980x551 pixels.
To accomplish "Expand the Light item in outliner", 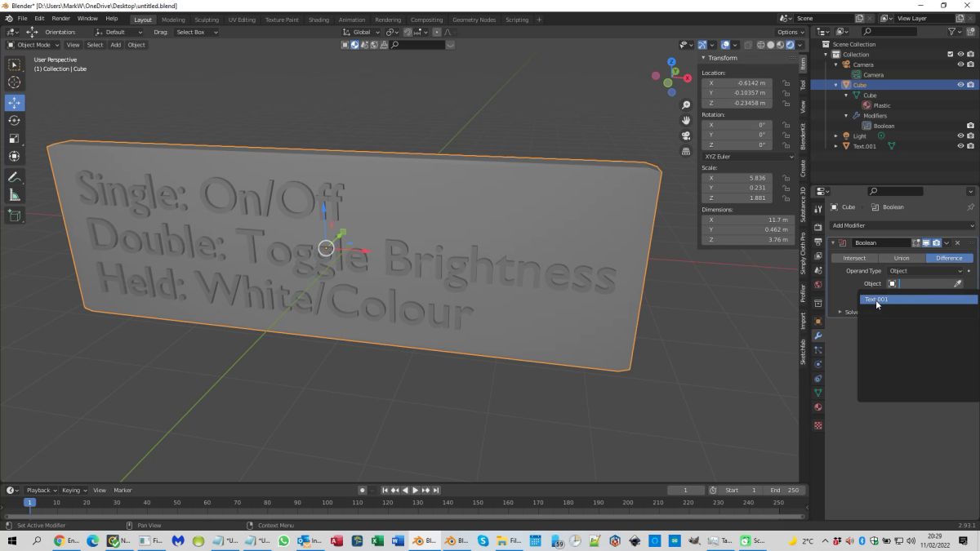I will pyautogui.click(x=836, y=136).
